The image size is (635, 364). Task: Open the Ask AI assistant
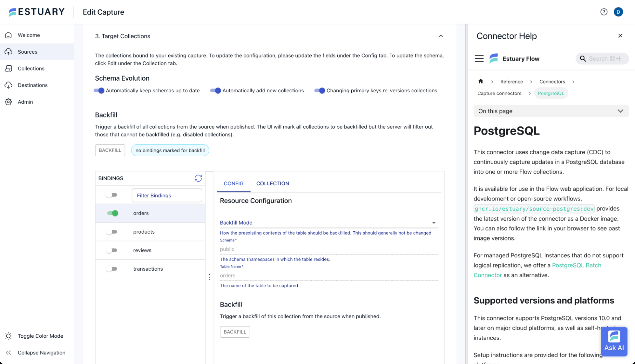pos(614,341)
